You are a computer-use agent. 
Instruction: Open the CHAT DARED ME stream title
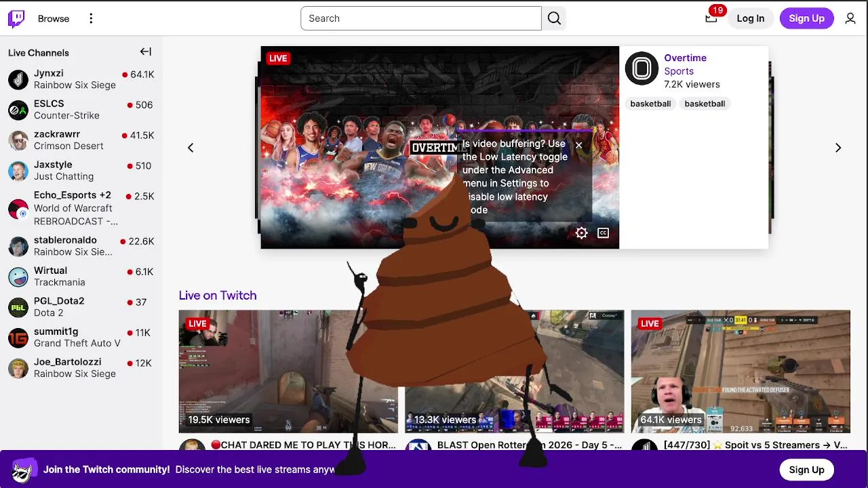click(303, 445)
